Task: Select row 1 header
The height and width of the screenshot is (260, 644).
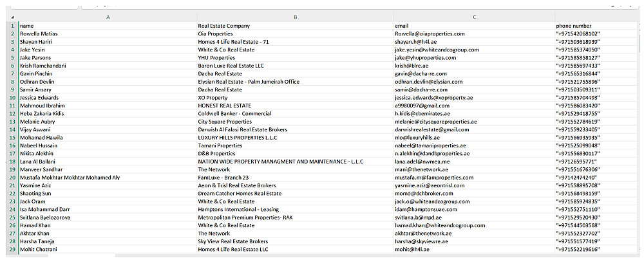Action: point(12,26)
